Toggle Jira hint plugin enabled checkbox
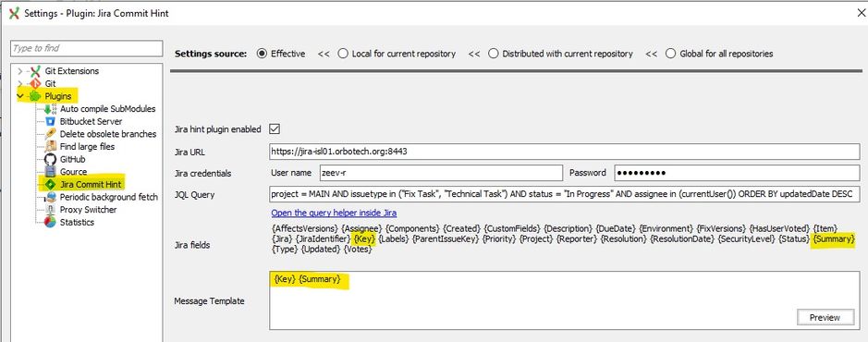 (x=274, y=128)
